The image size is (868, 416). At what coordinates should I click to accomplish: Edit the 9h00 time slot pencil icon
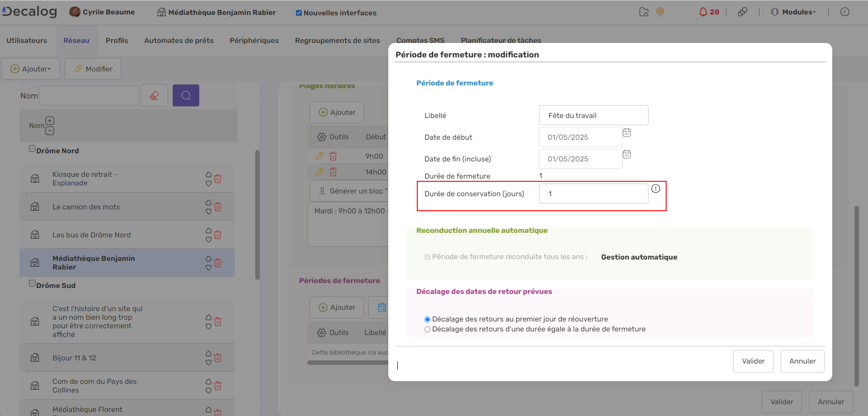pyautogui.click(x=320, y=156)
